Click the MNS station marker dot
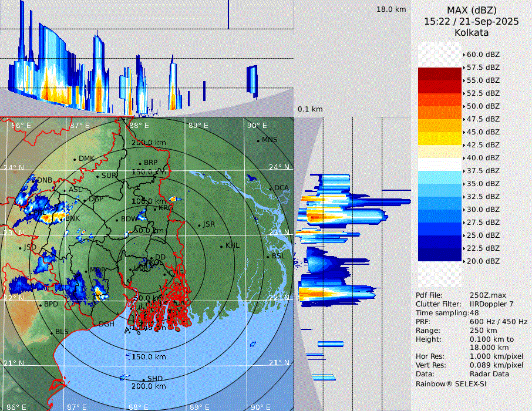 [258, 140]
